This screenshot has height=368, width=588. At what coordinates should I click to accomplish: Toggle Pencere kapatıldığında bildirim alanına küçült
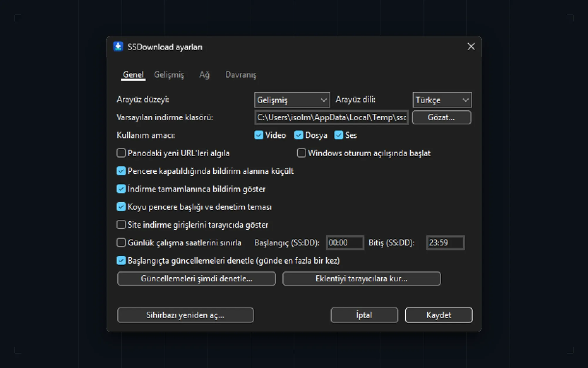[121, 171]
